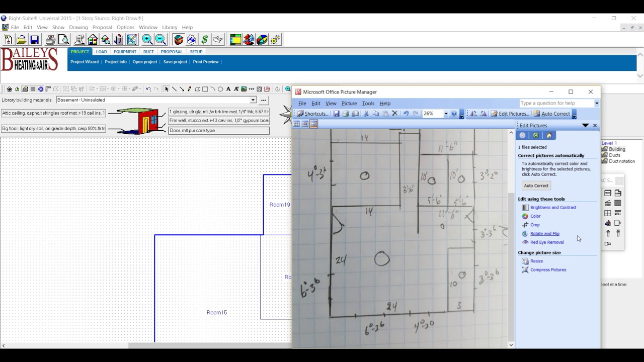
Task: Click the Project Wizard link
Action: [85, 62]
